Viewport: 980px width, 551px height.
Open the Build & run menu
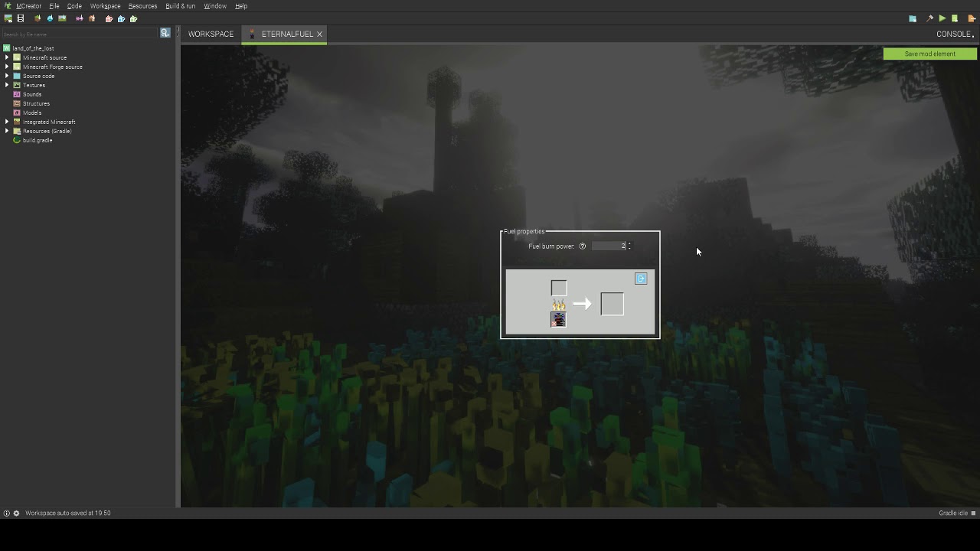click(180, 6)
